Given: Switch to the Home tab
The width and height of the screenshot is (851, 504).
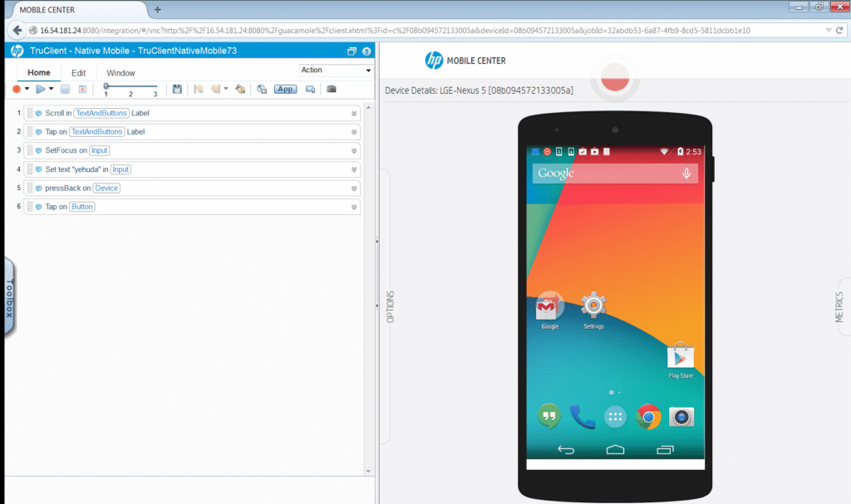Looking at the screenshot, I should pos(39,73).
